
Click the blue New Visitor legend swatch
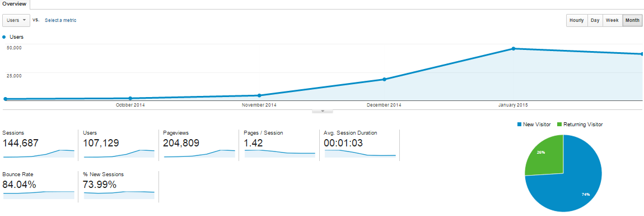pyautogui.click(x=520, y=124)
